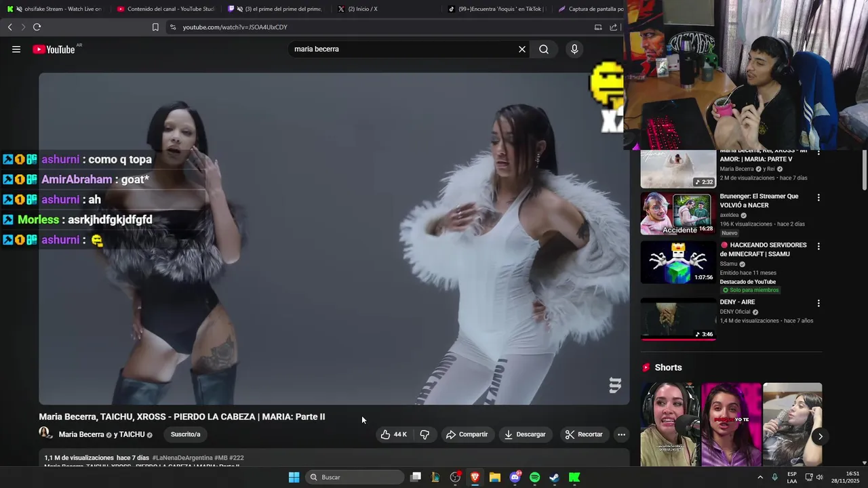Viewport: 868px width, 488px height.
Task: Clear the search text with the X icon
Action: point(522,49)
